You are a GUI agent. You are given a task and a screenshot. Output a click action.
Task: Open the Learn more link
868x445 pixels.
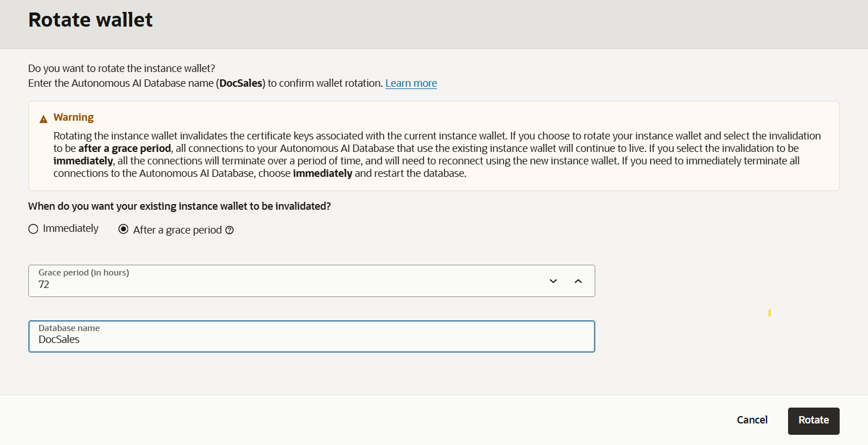[x=410, y=83]
